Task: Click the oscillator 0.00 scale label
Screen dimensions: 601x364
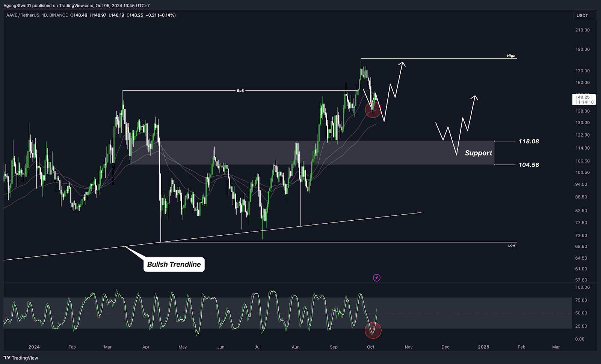Action: (x=580, y=339)
